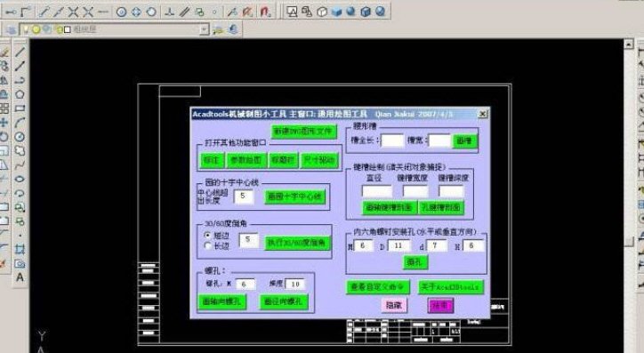Click the 螺孔 M value input field
644x353 pixels.
(246, 284)
